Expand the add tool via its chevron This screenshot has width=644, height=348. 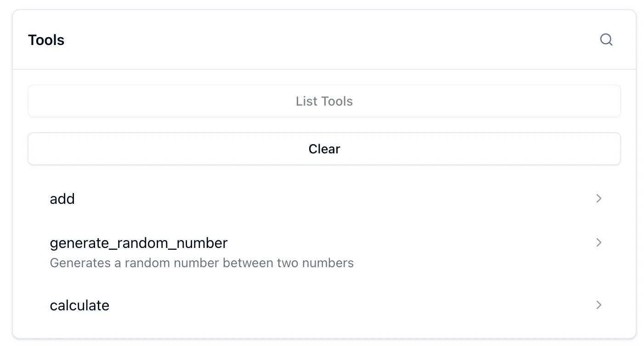pyautogui.click(x=598, y=198)
